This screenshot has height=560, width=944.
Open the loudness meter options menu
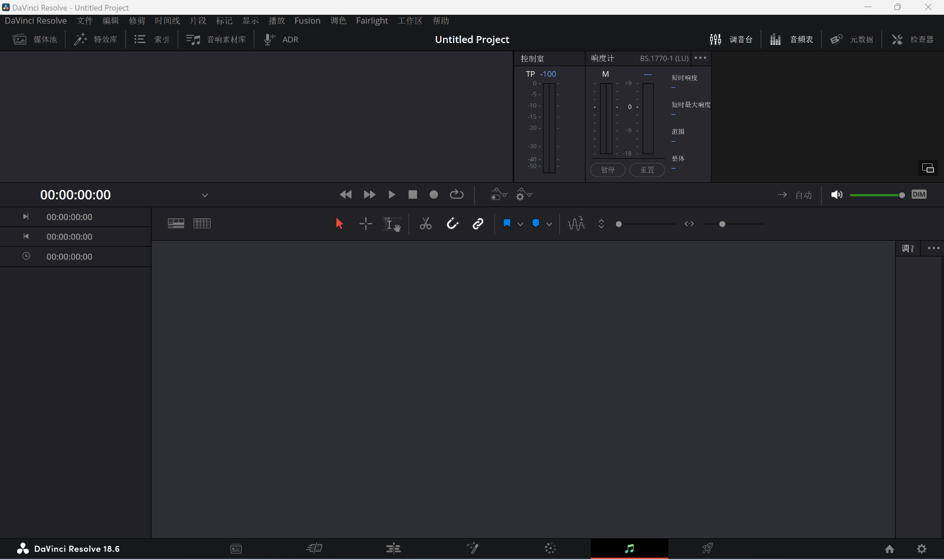coord(700,58)
